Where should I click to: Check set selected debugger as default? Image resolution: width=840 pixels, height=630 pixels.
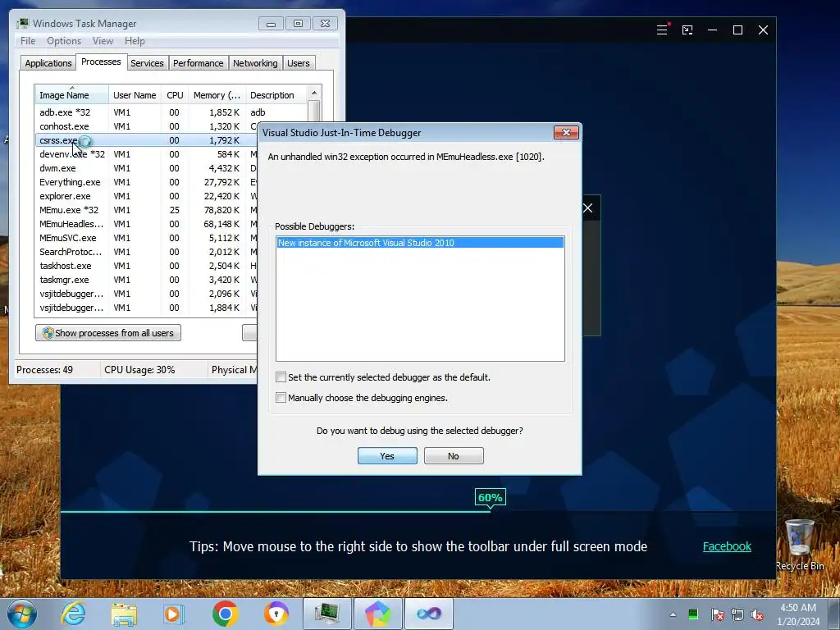tap(281, 377)
